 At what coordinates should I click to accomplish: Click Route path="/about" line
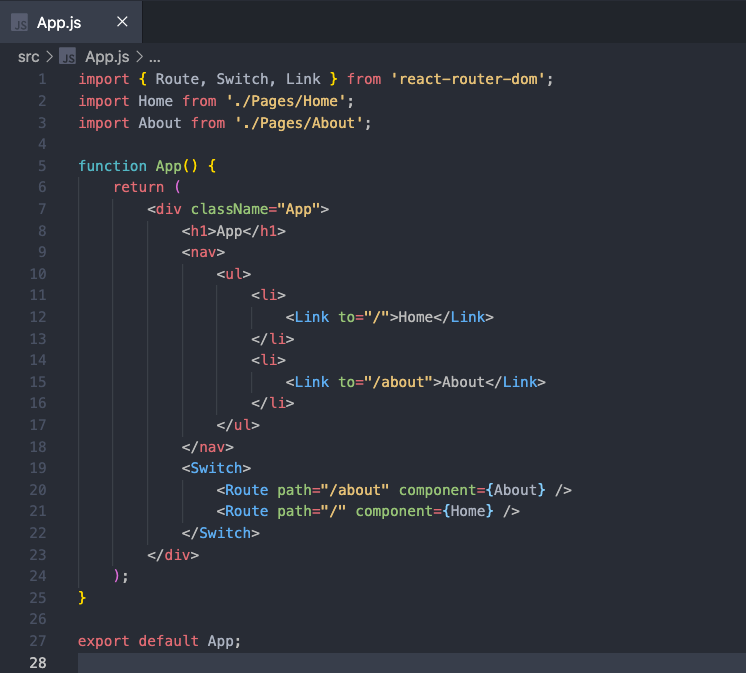tap(394, 490)
